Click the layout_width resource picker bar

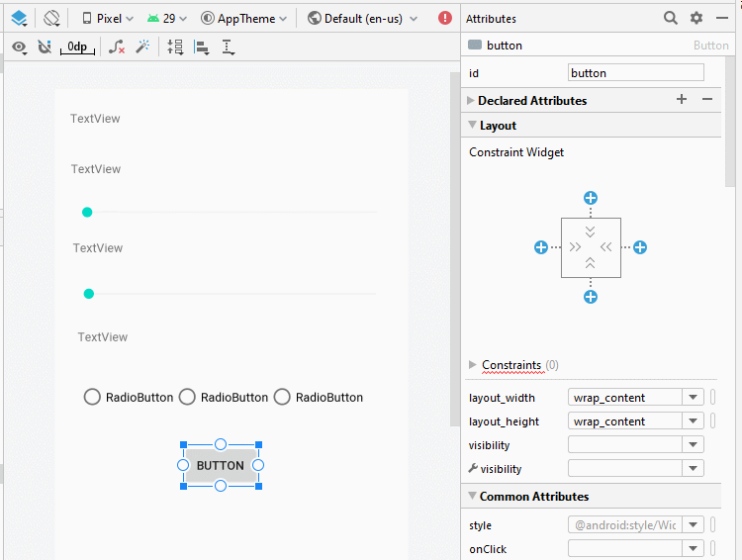(712, 397)
